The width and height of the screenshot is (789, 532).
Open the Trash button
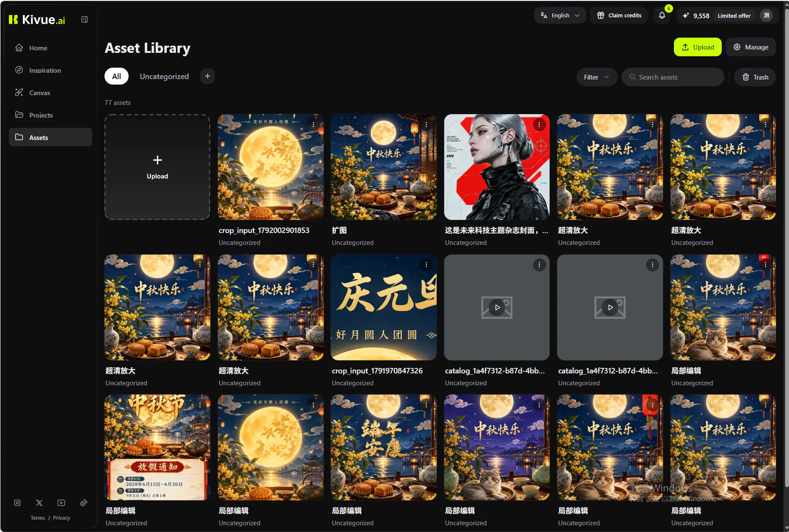click(755, 77)
